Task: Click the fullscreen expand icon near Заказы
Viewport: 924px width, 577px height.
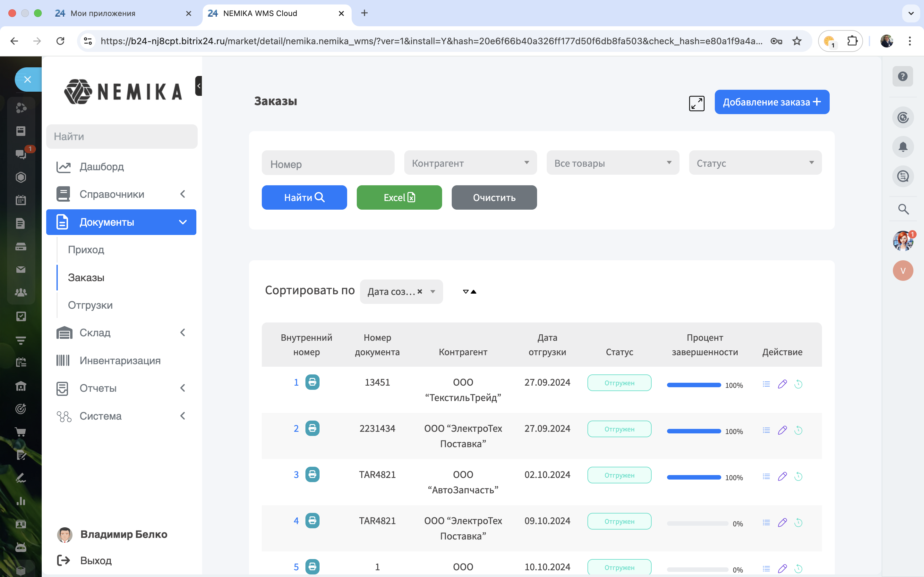Action: pyautogui.click(x=697, y=103)
